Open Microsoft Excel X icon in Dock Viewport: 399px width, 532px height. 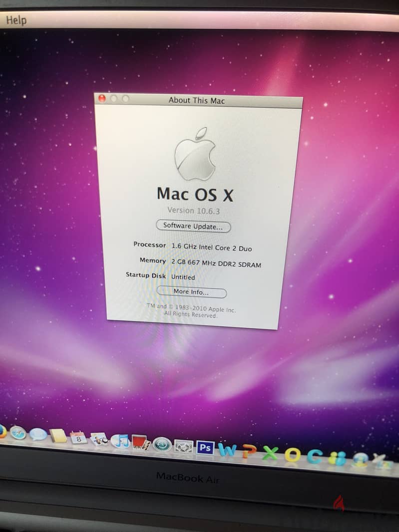point(271,453)
